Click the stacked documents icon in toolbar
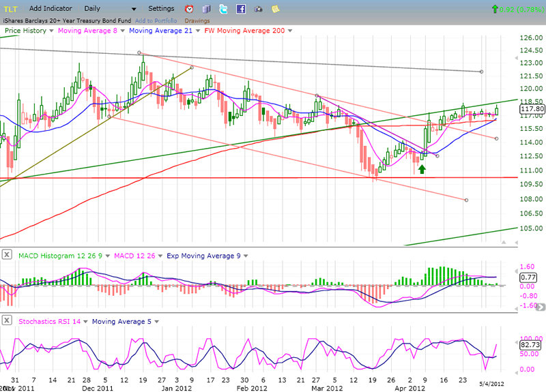This screenshot has width=546, height=392. click(x=206, y=9)
